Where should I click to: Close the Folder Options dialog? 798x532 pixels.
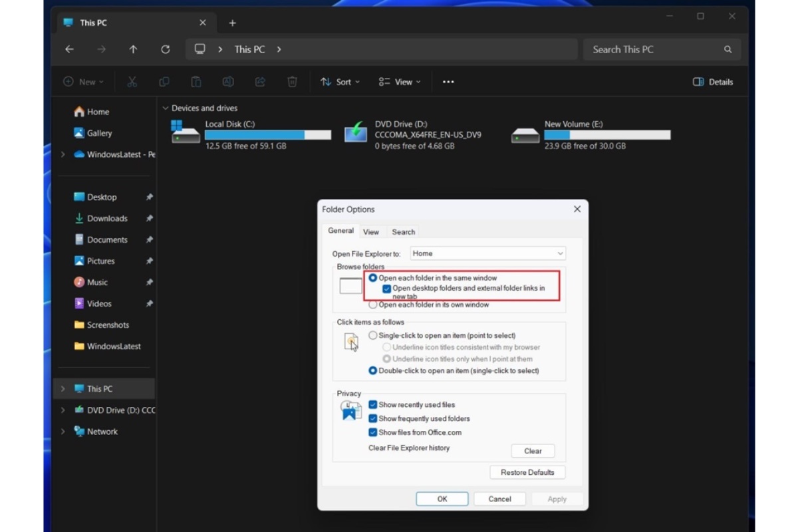(577, 209)
